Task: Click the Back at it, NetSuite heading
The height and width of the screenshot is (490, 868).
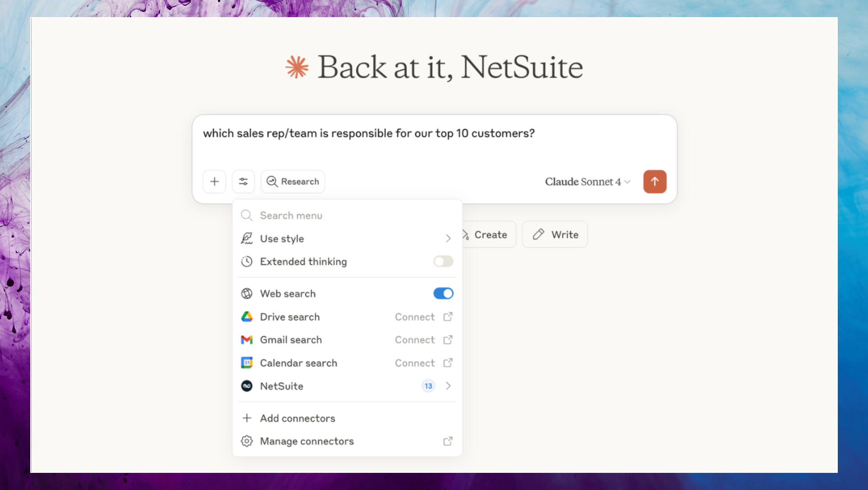Action: [450, 67]
